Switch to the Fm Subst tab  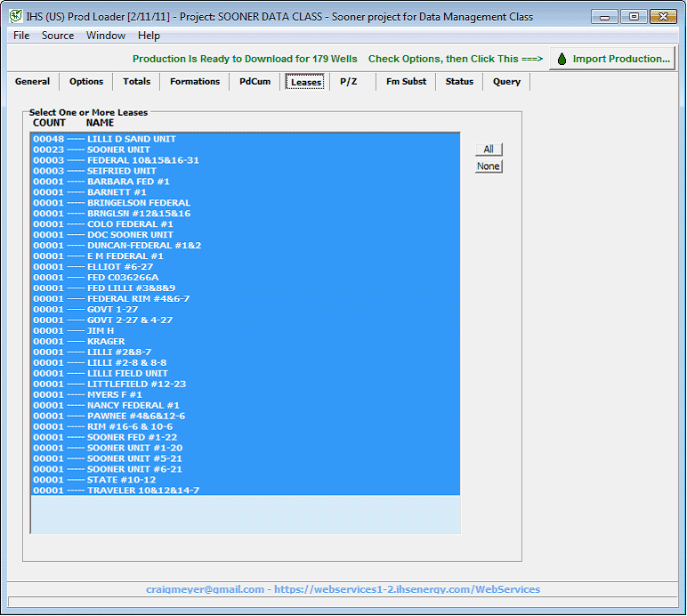406,82
